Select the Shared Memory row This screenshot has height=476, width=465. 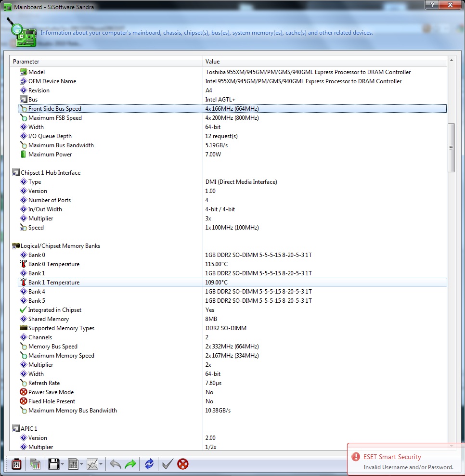pos(232,319)
